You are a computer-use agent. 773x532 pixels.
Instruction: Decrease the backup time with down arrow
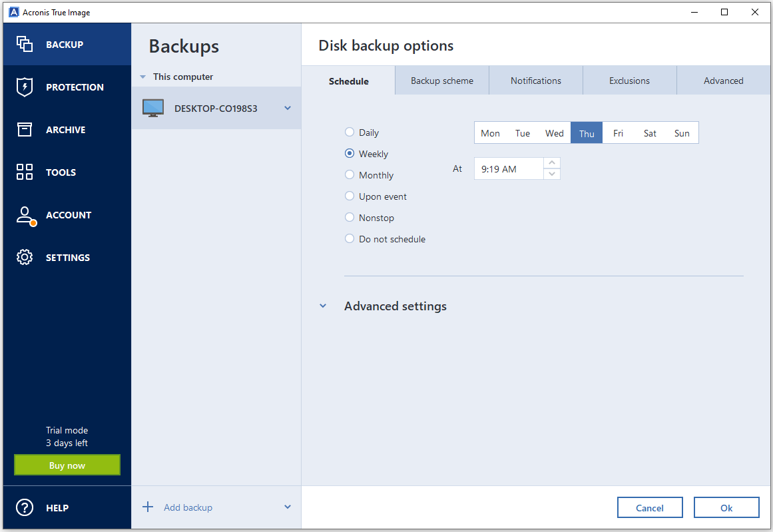tap(552, 174)
